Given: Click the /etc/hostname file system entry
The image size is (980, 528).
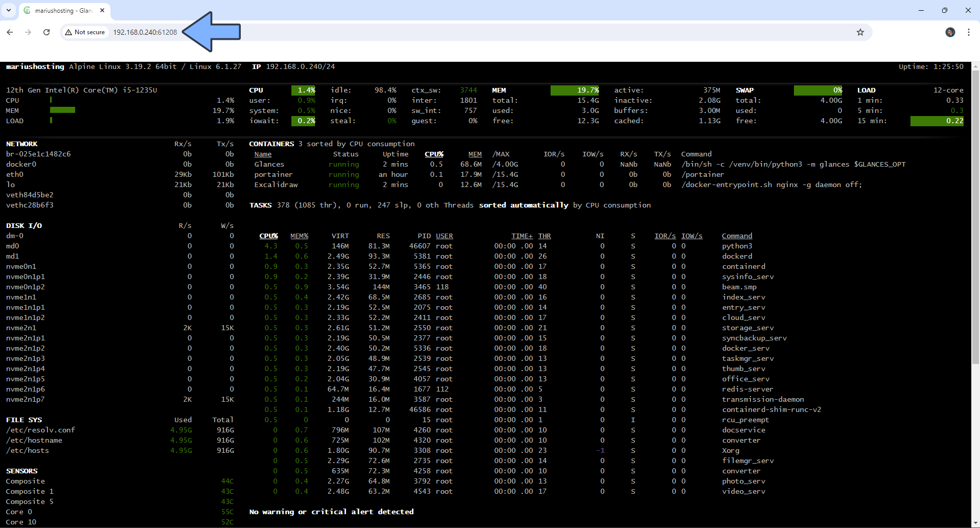Looking at the screenshot, I should point(34,441).
